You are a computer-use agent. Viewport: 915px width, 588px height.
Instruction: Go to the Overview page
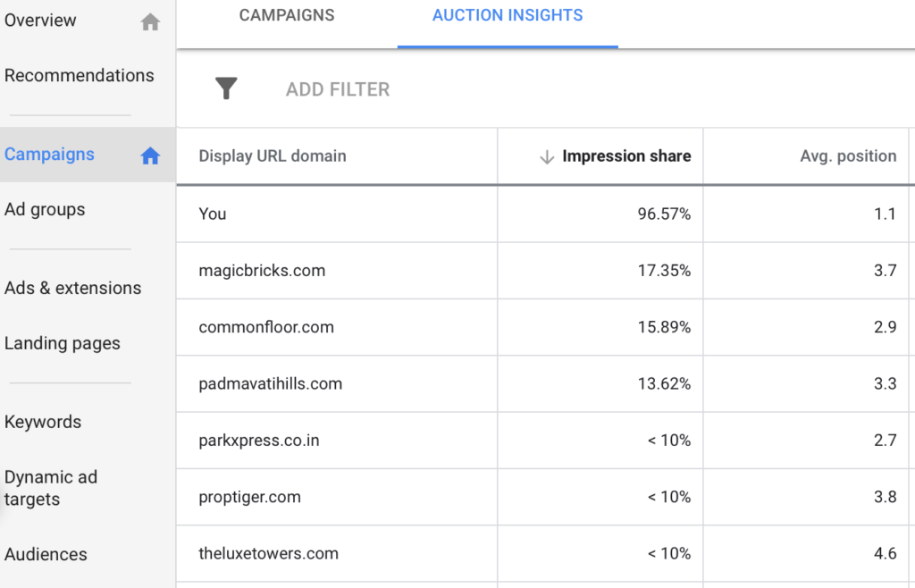click(40, 20)
